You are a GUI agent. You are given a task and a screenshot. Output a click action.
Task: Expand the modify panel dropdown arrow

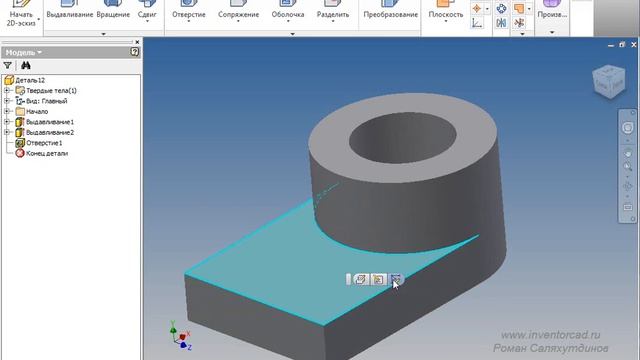(x=292, y=34)
